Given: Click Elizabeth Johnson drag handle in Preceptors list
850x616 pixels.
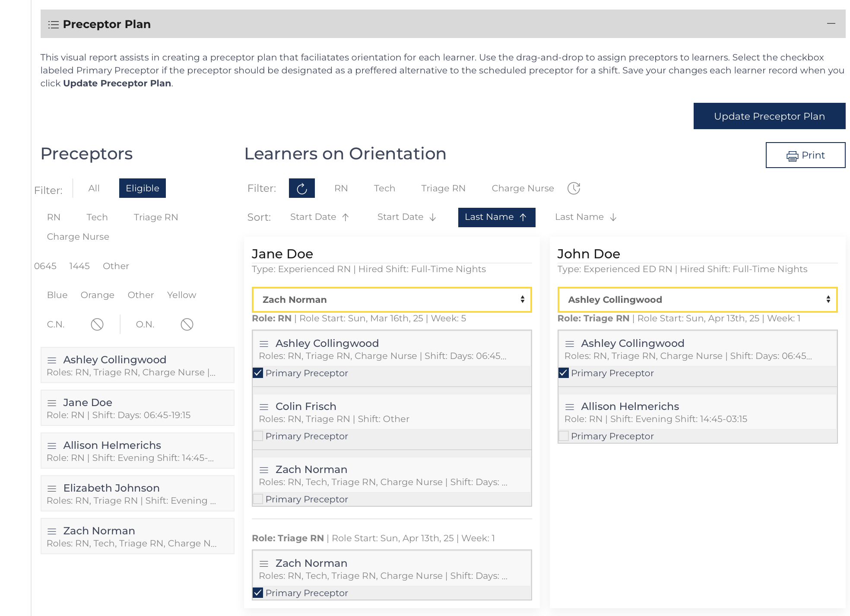Looking at the screenshot, I should 52,489.
